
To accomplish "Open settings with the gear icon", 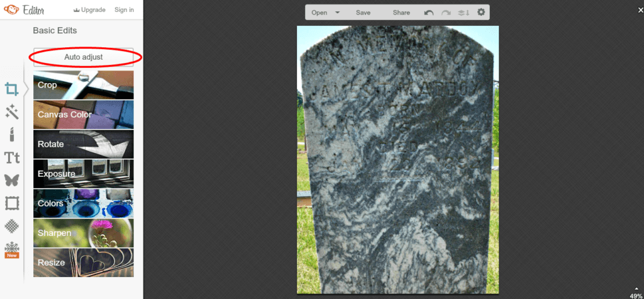I will coord(481,13).
